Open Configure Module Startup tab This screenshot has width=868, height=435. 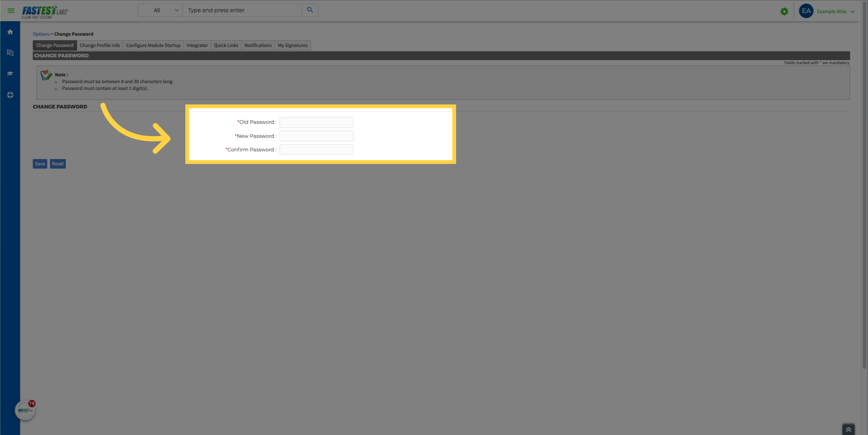(153, 45)
